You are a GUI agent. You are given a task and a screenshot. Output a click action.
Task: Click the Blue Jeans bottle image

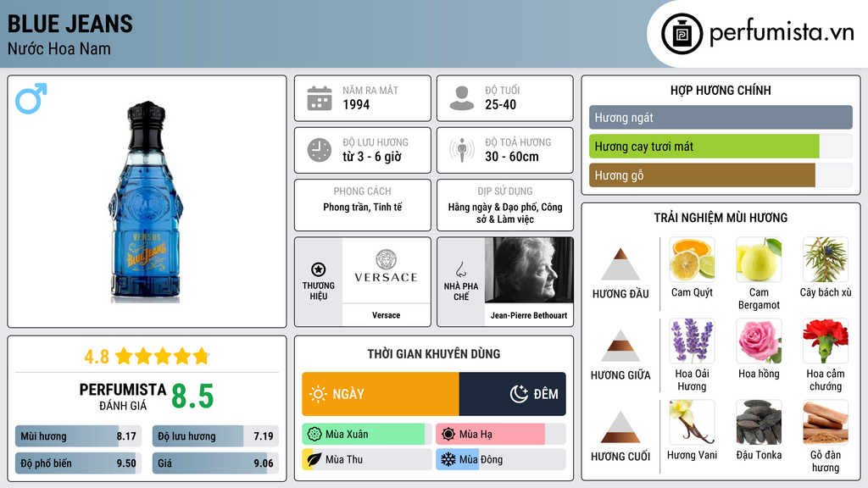point(146,202)
